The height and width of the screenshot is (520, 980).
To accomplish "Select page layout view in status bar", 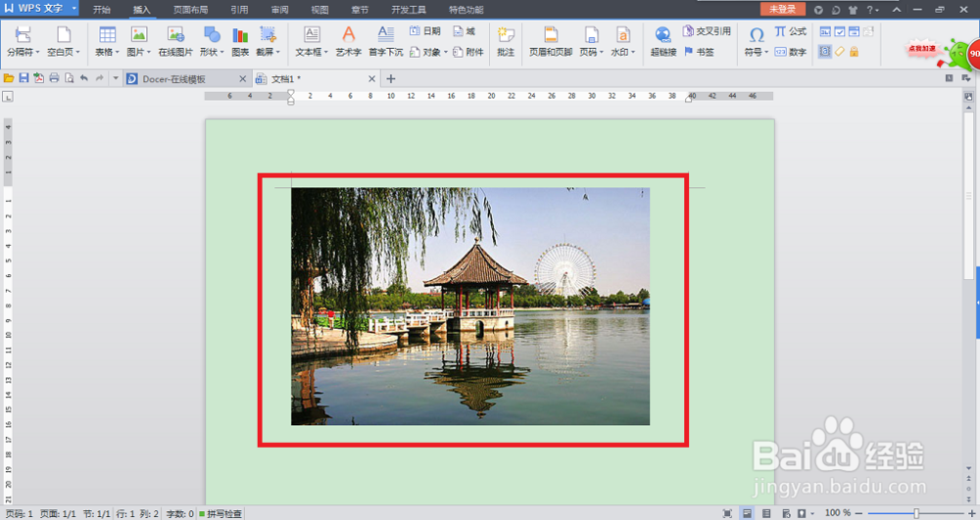I will point(747,513).
